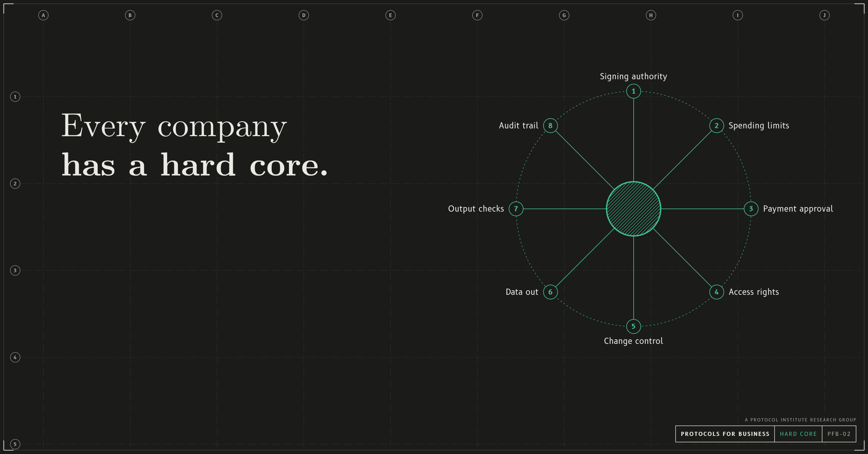Image resolution: width=868 pixels, height=454 pixels.
Task: Click the bold 'has a hard core.' line
Action: (195, 165)
